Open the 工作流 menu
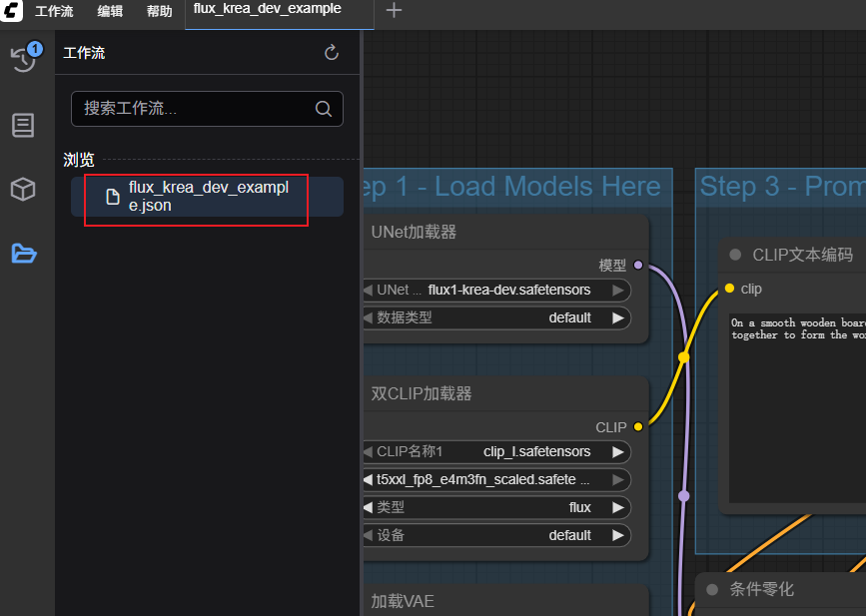This screenshot has height=616, width=866. [54, 12]
